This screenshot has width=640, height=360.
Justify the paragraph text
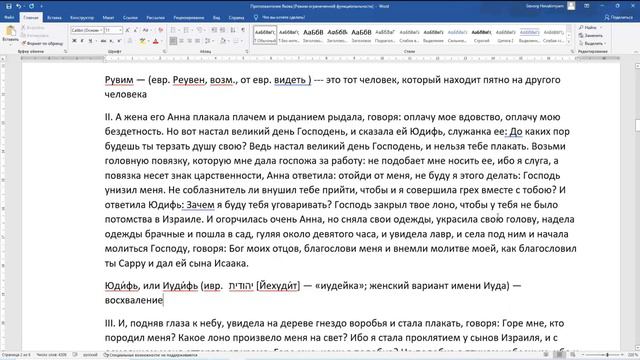tap(198, 41)
